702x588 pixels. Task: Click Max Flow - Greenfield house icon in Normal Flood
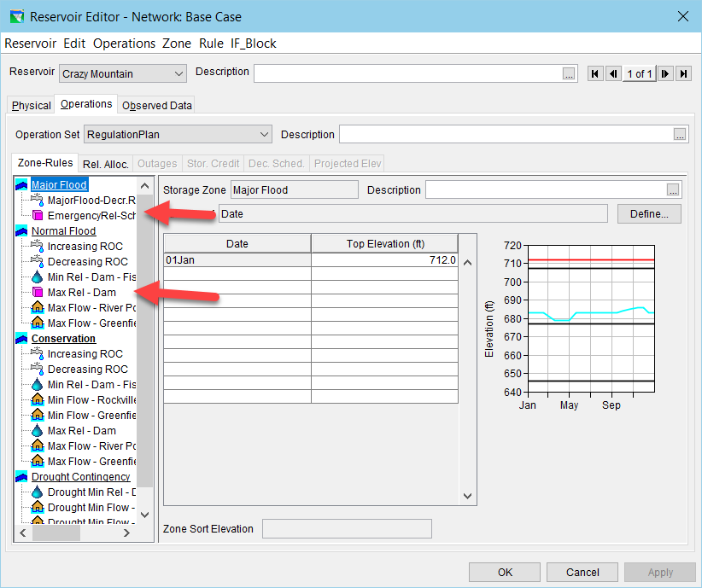pos(38,323)
